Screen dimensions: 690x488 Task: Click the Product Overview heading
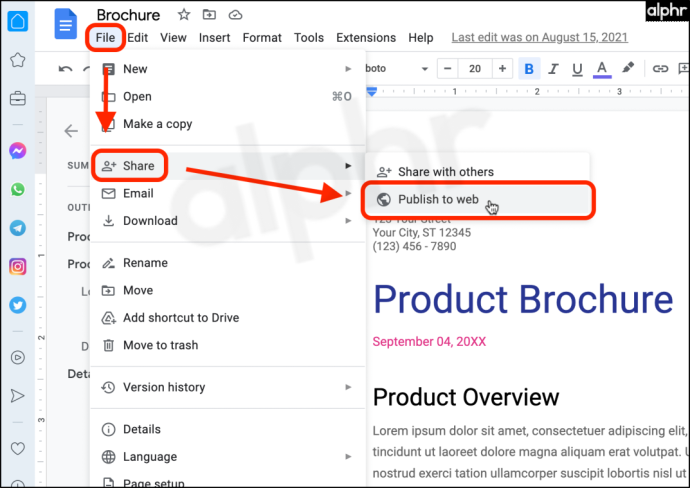tap(466, 397)
